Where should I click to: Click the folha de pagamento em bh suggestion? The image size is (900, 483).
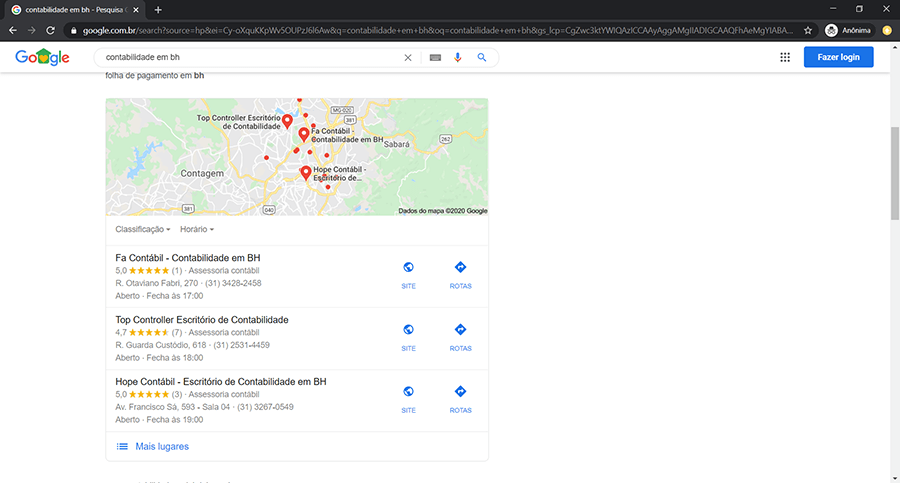click(x=155, y=75)
